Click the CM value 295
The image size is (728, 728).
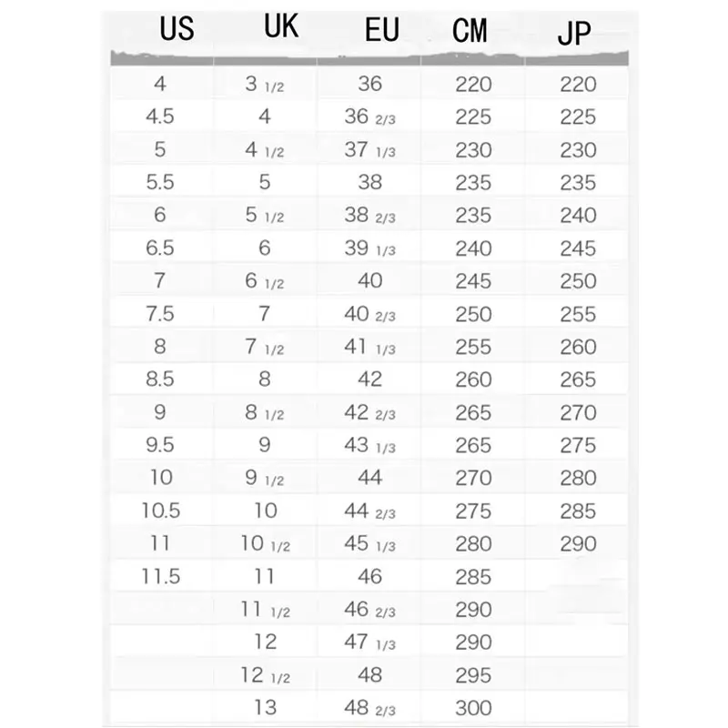pyautogui.click(x=473, y=675)
